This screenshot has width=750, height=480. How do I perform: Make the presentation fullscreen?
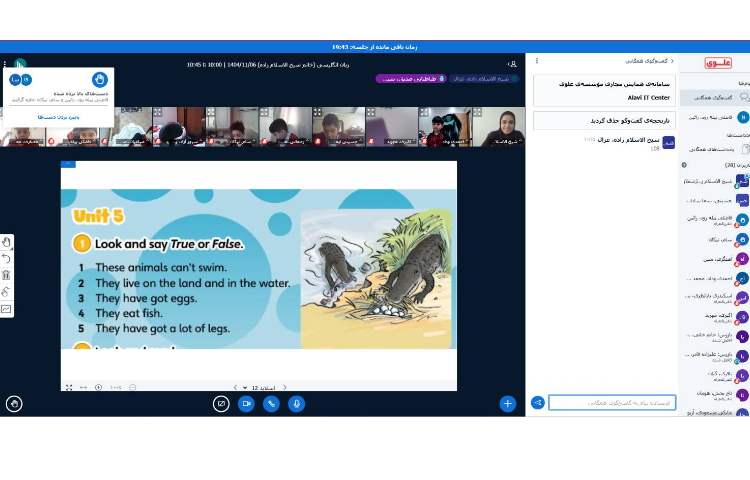pos(69,387)
